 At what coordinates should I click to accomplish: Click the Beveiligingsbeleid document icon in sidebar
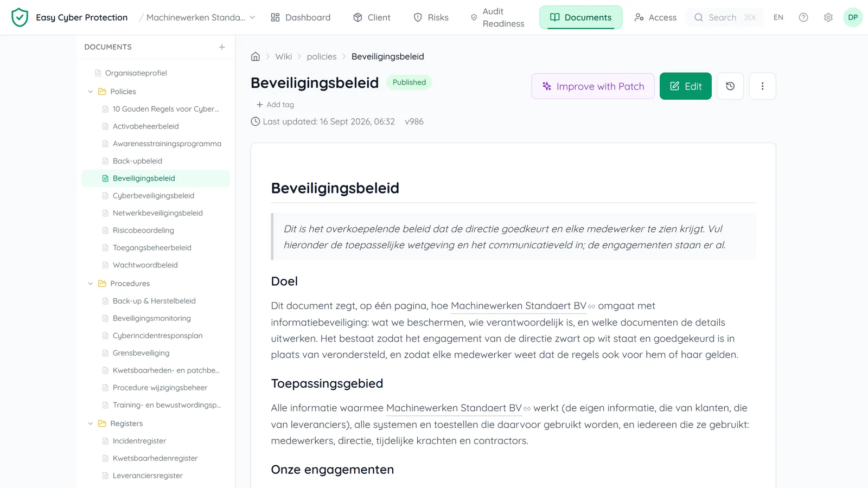[x=105, y=178]
